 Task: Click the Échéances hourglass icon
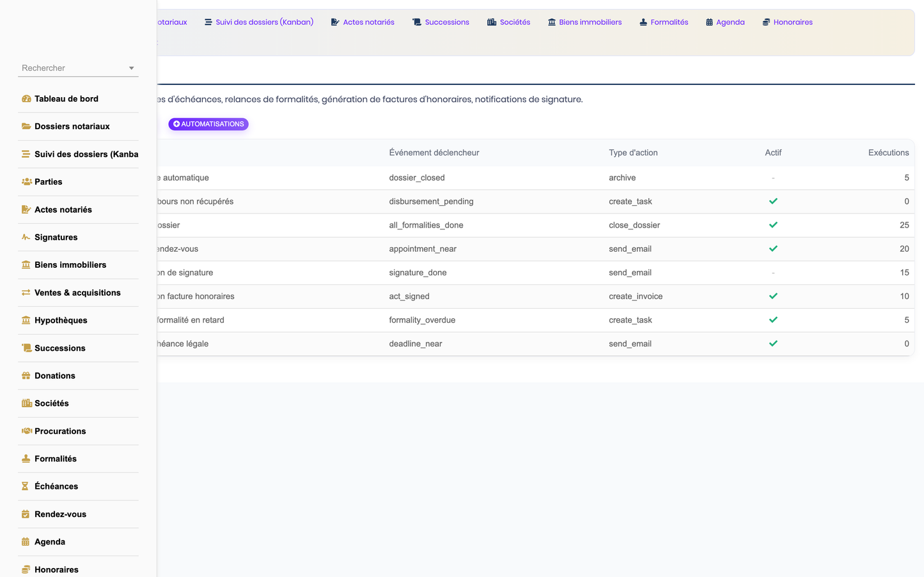26,486
